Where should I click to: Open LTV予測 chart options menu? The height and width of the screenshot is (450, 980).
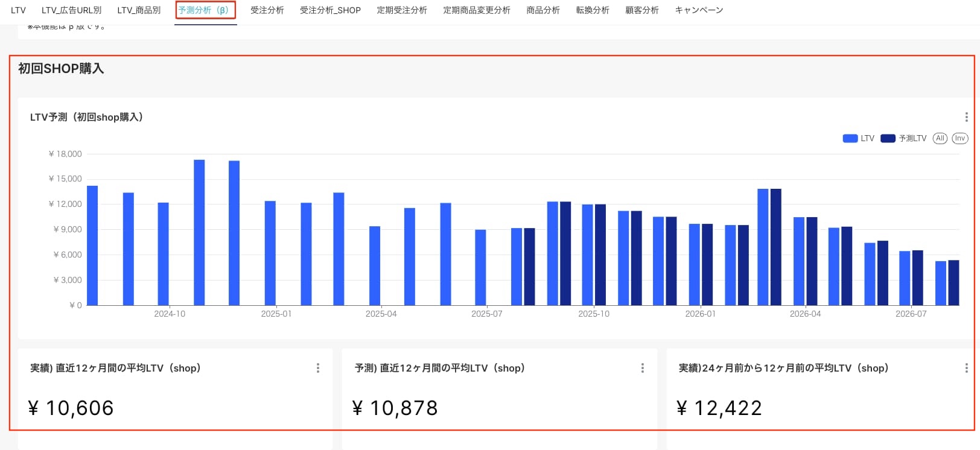(966, 117)
